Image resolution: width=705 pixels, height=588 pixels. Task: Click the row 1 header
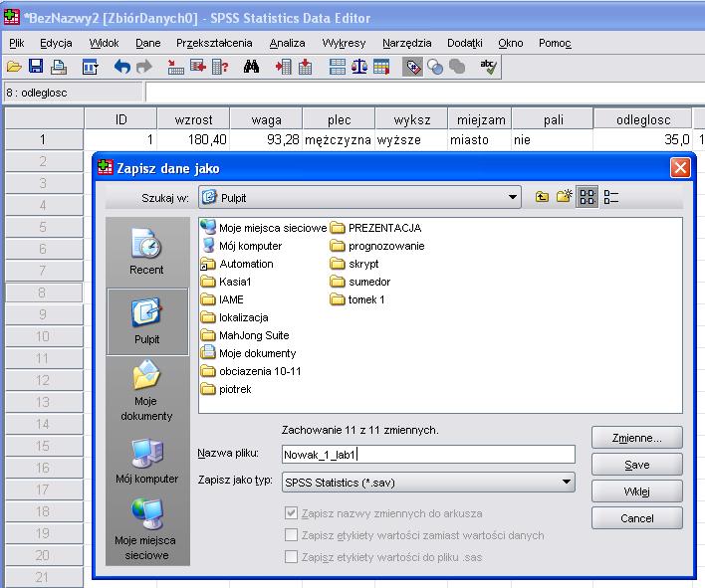click(x=44, y=139)
